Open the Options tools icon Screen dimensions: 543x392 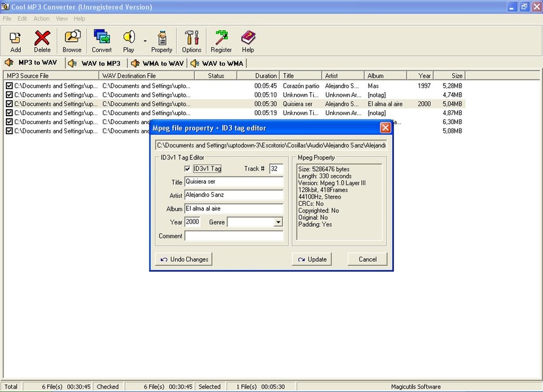pyautogui.click(x=191, y=38)
